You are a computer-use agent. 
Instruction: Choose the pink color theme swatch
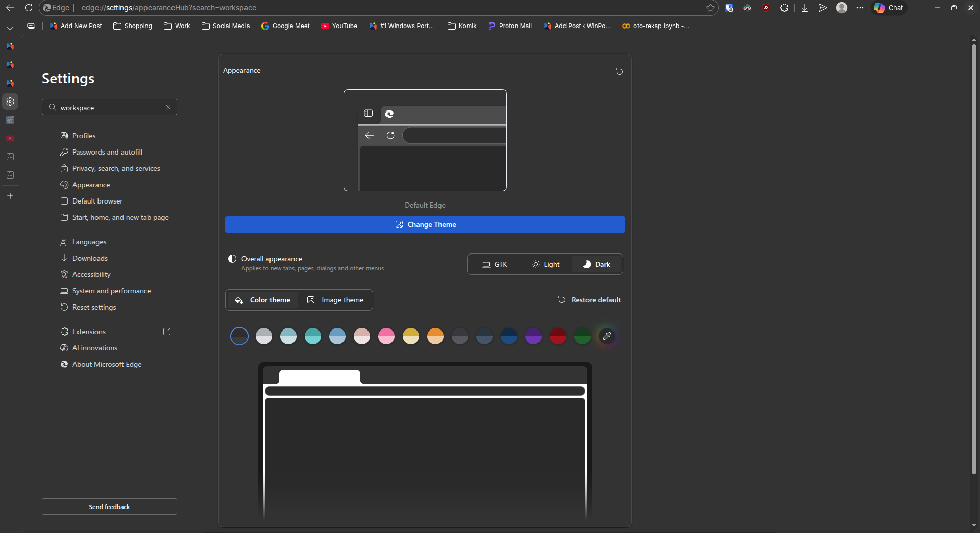(x=386, y=336)
